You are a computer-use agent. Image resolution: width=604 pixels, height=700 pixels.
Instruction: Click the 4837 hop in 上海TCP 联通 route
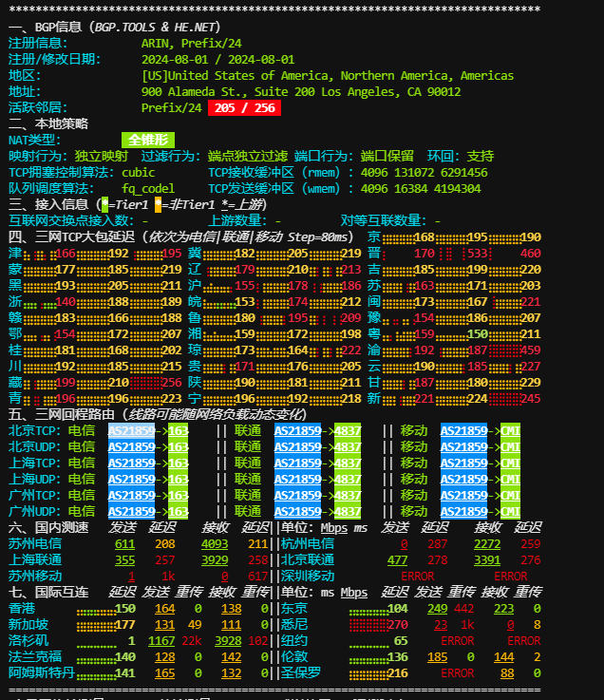[x=347, y=463]
